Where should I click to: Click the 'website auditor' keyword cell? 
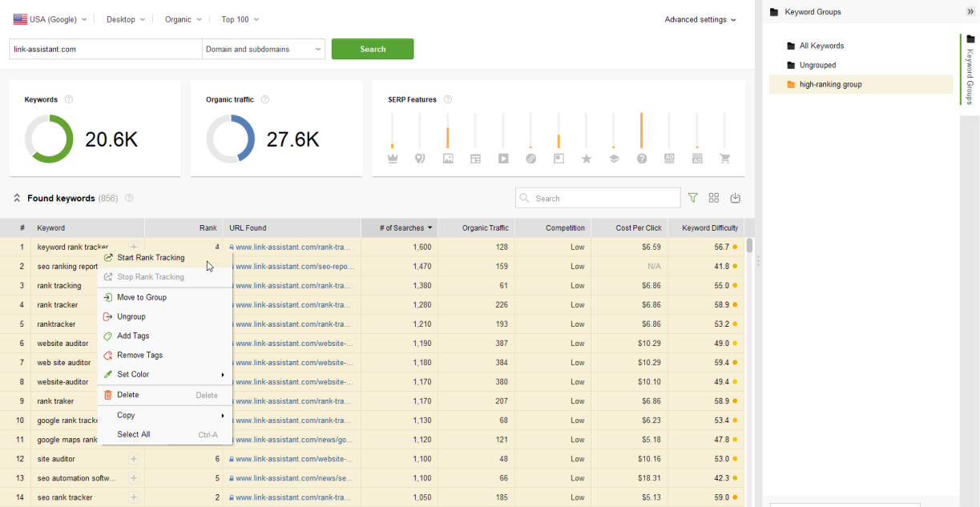pyautogui.click(x=64, y=344)
